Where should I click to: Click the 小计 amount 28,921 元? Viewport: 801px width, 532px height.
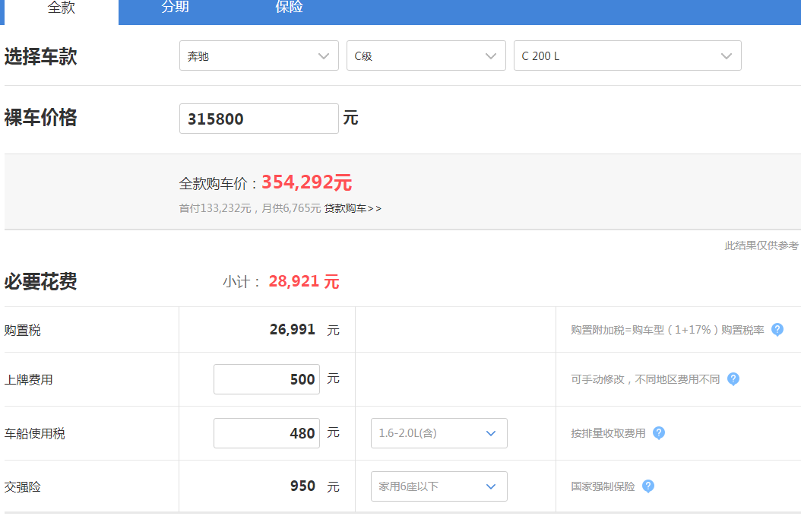(x=304, y=281)
